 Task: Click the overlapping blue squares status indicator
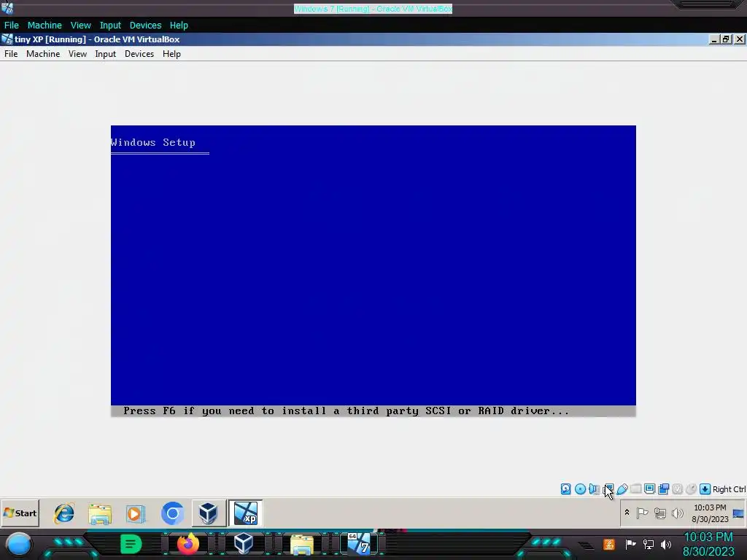(663, 489)
